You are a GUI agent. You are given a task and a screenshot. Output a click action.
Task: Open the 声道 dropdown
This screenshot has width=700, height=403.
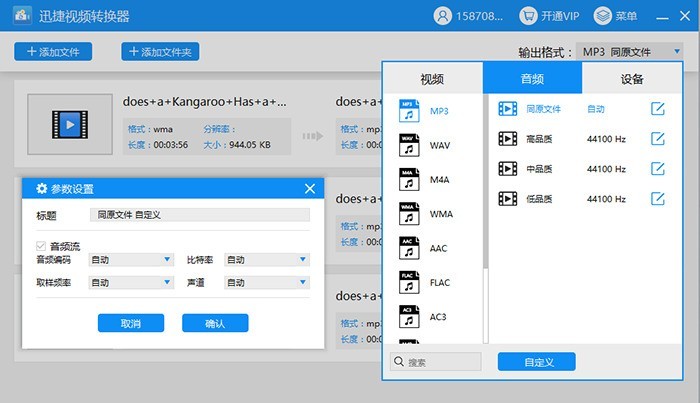point(267,283)
